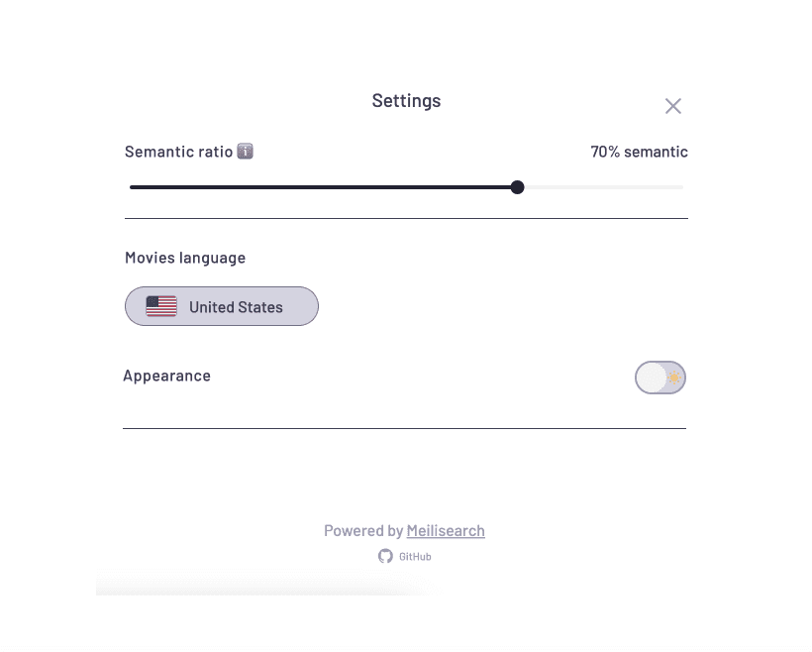Click the "Appearance" label text

[166, 376]
